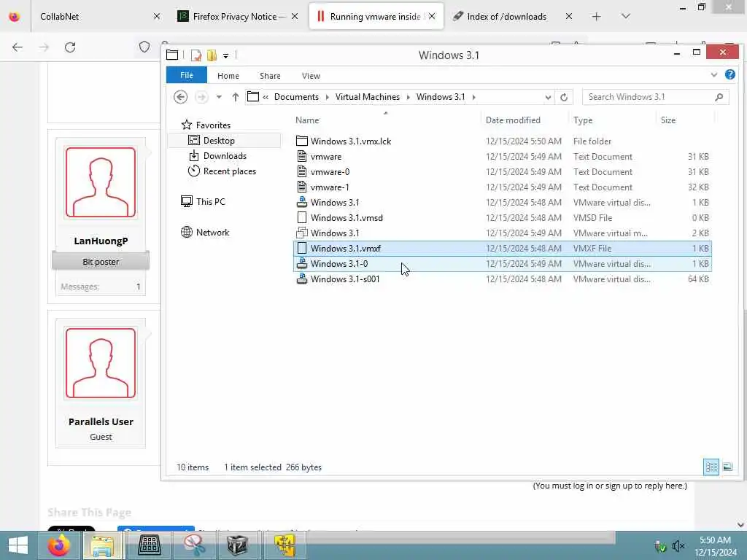Image resolution: width=747 pixels, height=560 pixels.
Task: Switch to the Home ribbon tab
Action: point(228,76)
